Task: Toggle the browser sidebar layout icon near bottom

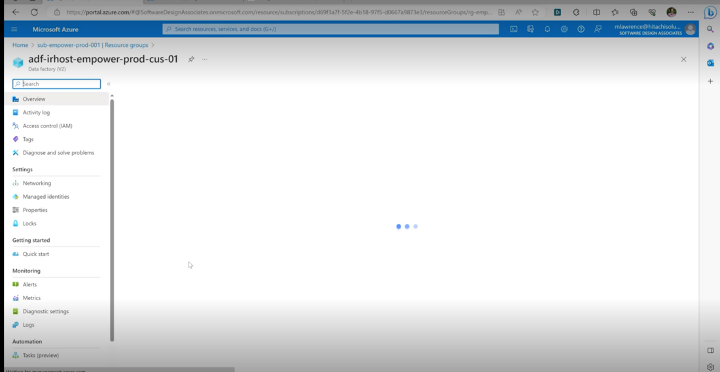Action: (710, 350)
